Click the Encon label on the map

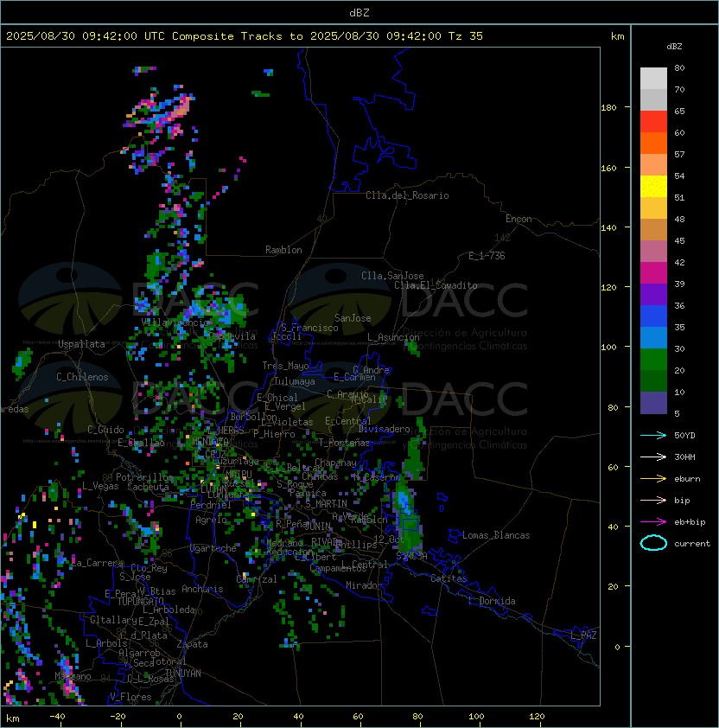click(519, 219)
